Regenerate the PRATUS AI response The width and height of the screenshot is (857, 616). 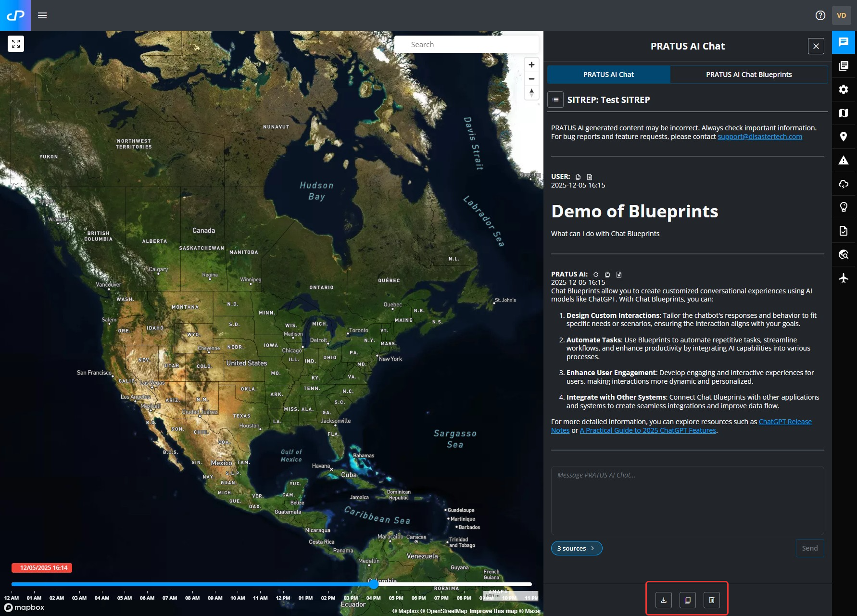pyautogui.click(x=596, y=275)
